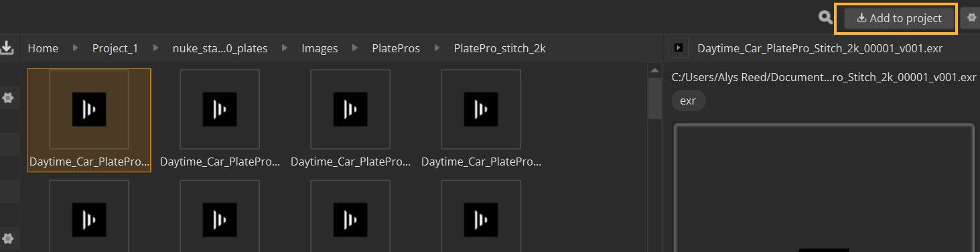
Task: Click the upper gear icon in left sidebar
Action: click(7, 98)
